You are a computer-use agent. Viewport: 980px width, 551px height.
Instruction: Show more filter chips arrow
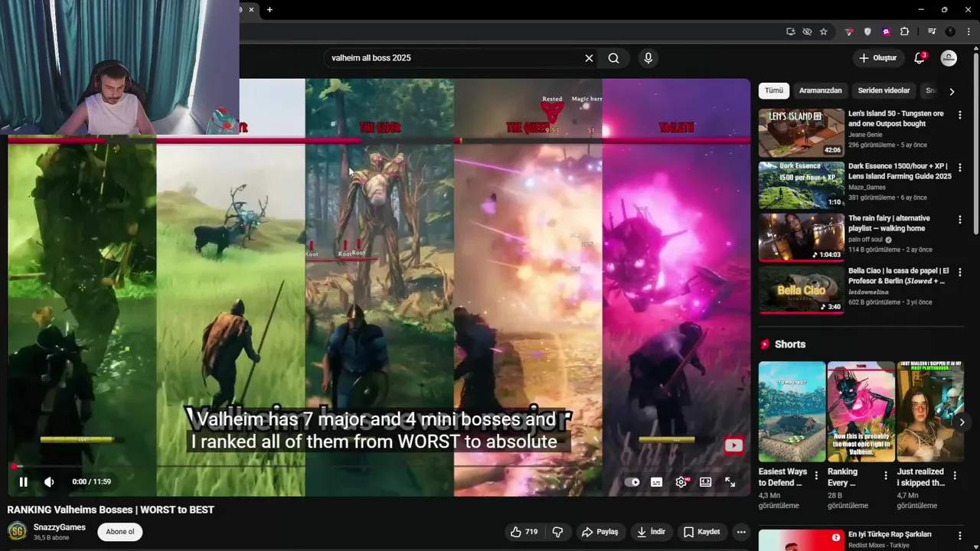click(952, 91)
